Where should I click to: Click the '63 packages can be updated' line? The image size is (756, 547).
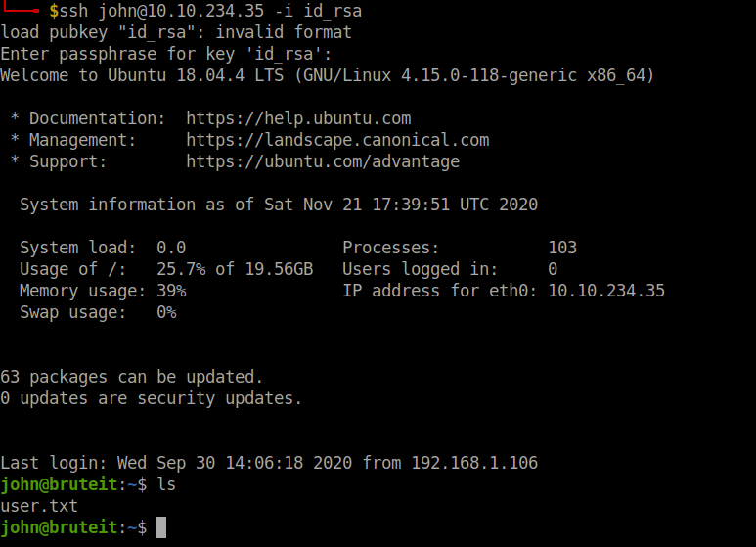coord(132,377)
